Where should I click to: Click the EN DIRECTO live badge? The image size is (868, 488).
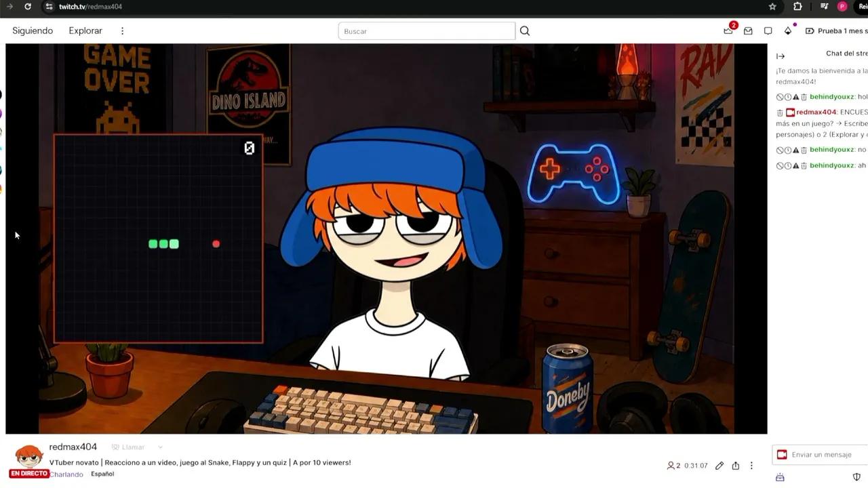(29, 474)
